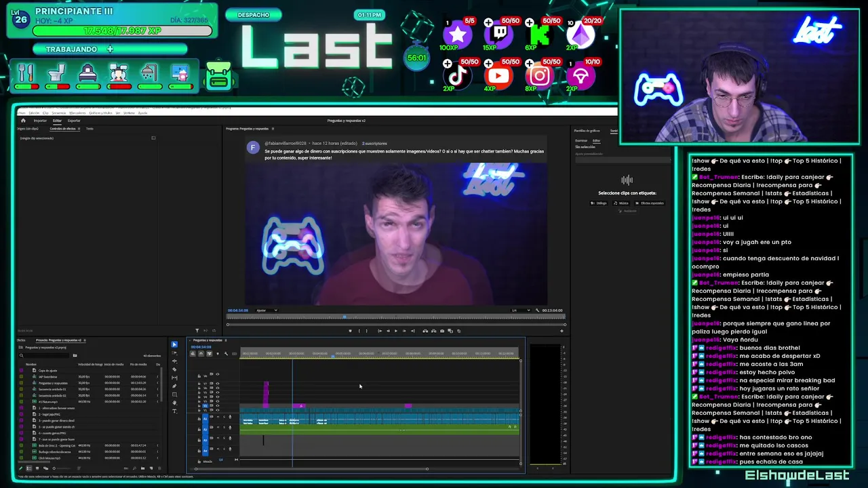Click the Delete trash icon in Project panel
This screenshot has height=488, width=868.
point(159,468)
